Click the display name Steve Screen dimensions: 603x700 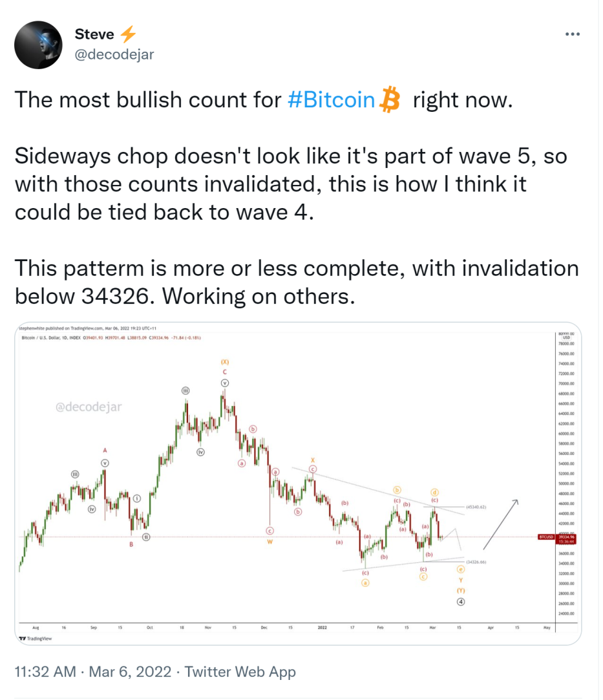pyautogui.click(x=94, y=34)
